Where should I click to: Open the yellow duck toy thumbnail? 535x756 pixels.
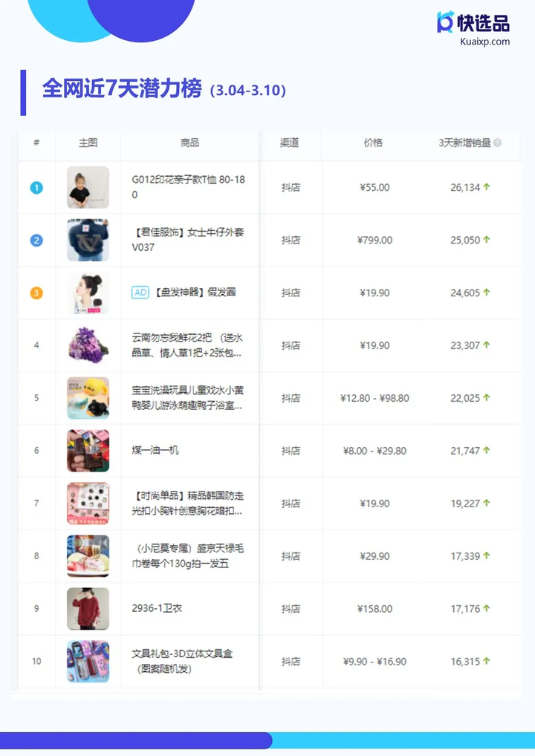pos(88,398)
